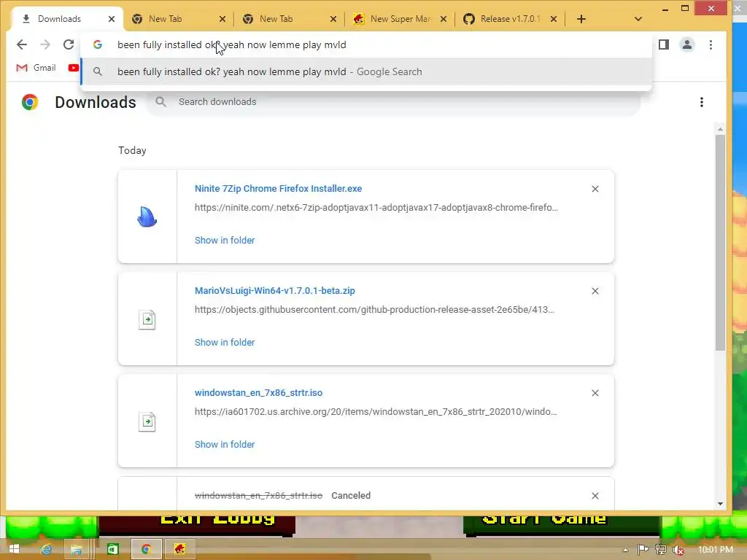The height and width of the screenshot is (560, 747).
Task: Close the Release v1.7.0.1 tab
Action: tap(554, 19)
